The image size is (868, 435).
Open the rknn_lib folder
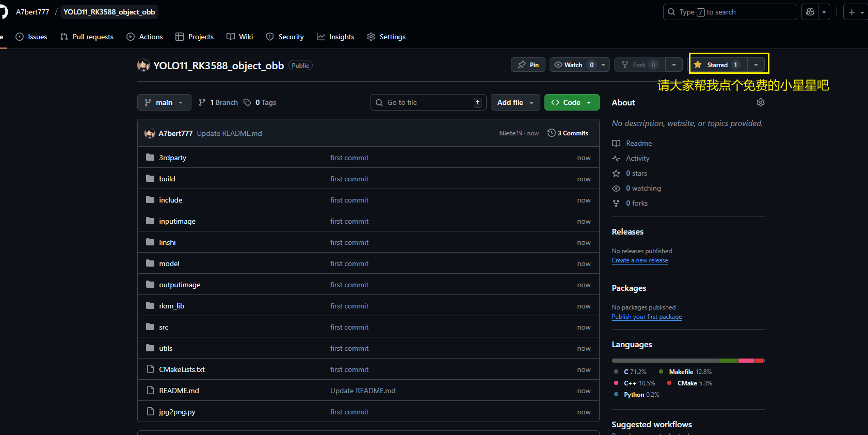[172, 306]
